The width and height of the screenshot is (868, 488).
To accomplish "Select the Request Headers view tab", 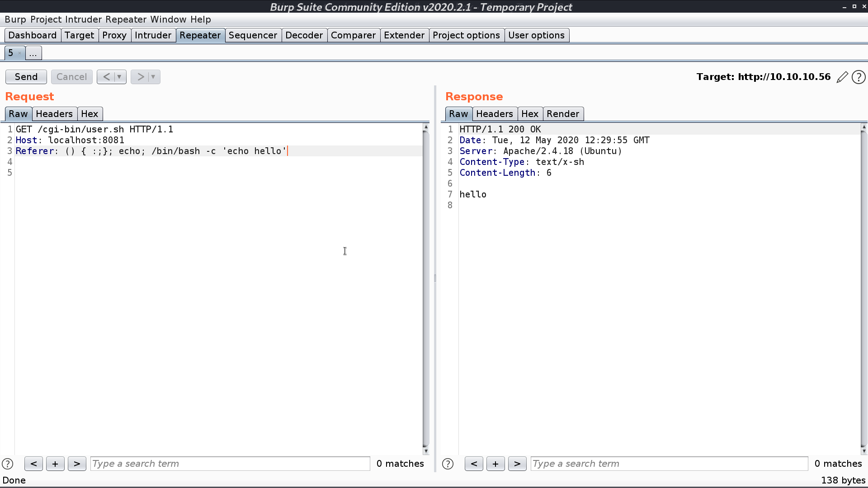I will pyautogui.click(x=54, y=114).
